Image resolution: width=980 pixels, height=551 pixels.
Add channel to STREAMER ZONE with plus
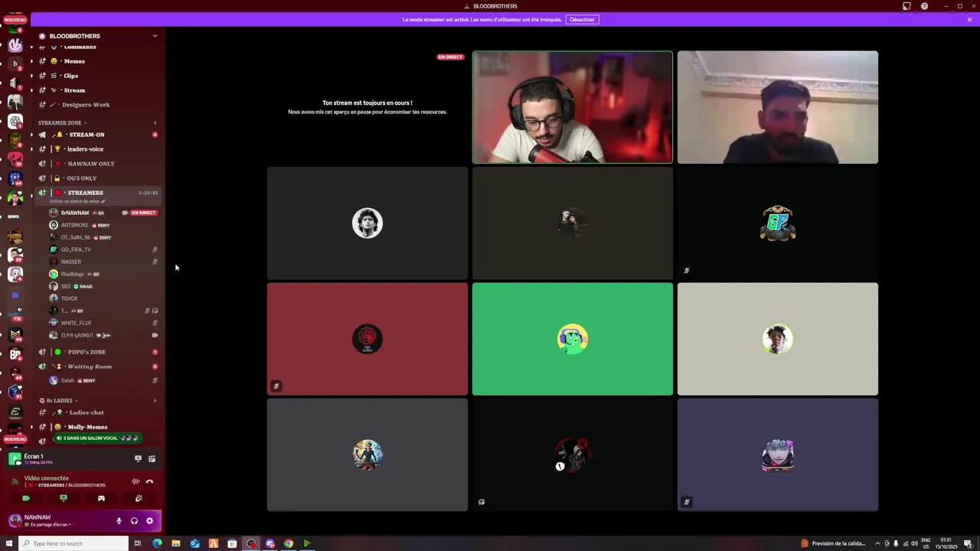coord(155,122)
